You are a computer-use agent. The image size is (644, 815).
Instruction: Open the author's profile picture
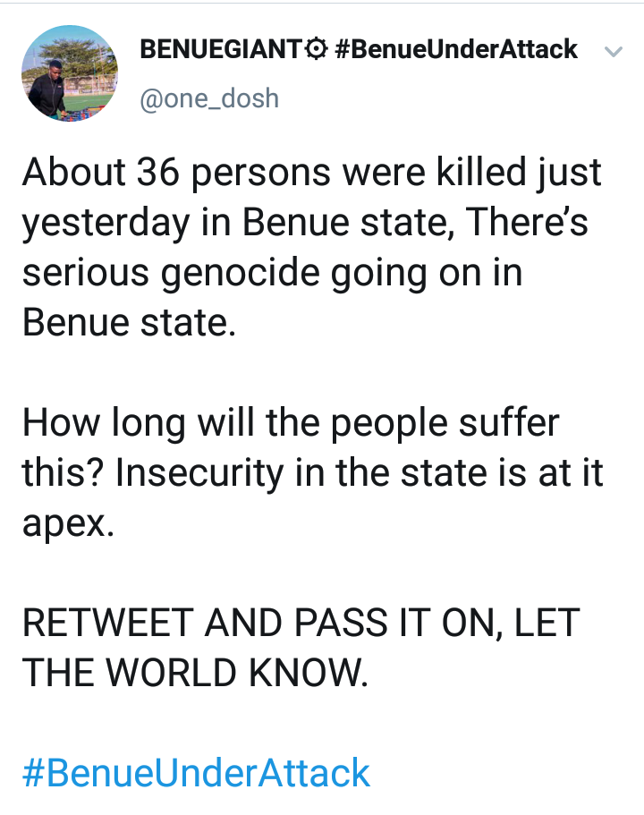click(69, 72)
